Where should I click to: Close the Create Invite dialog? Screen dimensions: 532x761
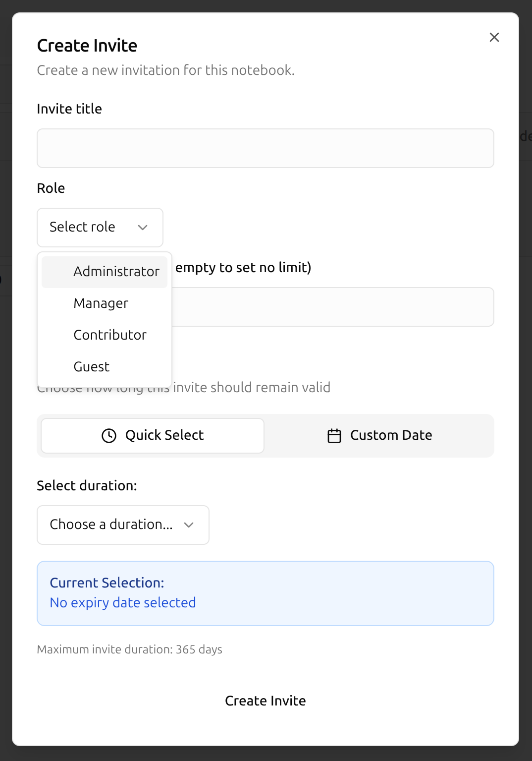pyautogui.click(x=494, y=37)
